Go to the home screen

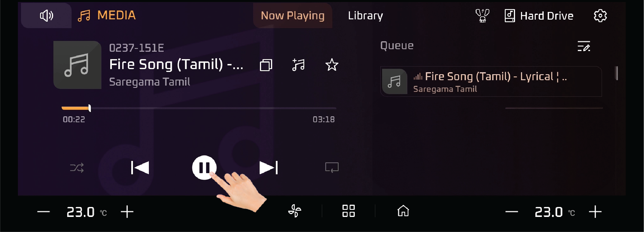tap(403, 211)
